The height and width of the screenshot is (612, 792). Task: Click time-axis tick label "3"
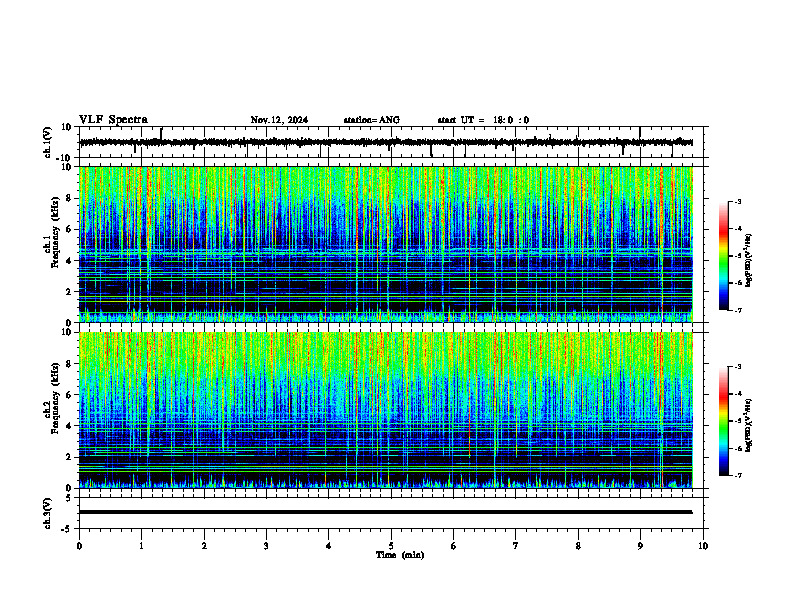click(266, 546)
